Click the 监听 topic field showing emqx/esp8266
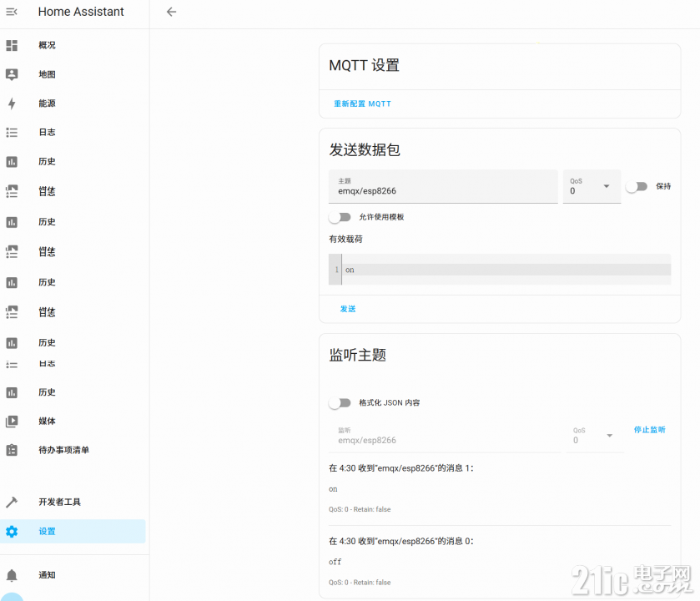Viewport: 700px width, 601px height. pyautogui.click(x=445, y=436)
